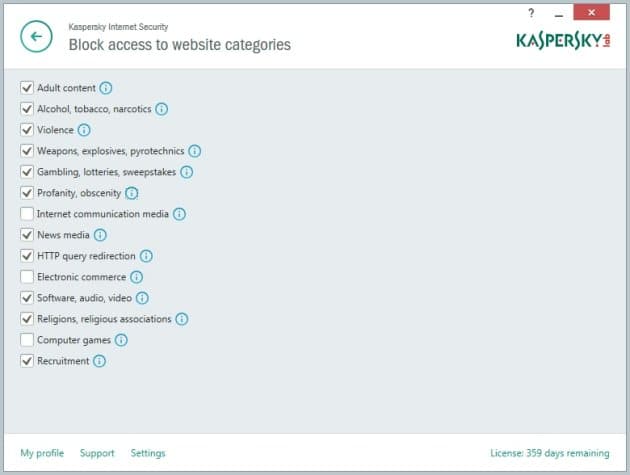The width and height of the screenshot is (630, 475).
Task: Enable blocking of Internet communication media
Action: (x=27, y=213)
